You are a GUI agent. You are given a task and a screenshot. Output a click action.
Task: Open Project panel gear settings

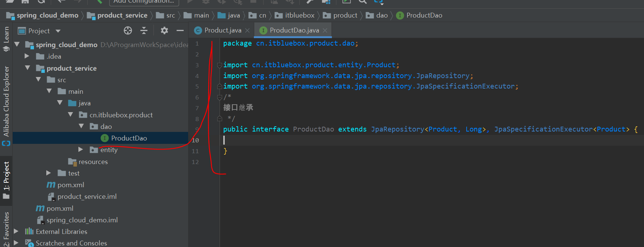(164, 31)
